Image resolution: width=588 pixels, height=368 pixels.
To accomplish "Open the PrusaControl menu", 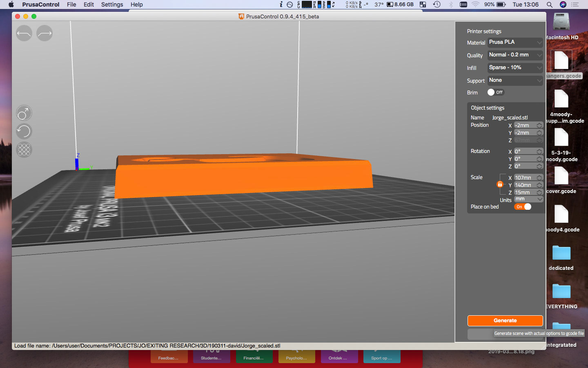I will tap(41, 4).
